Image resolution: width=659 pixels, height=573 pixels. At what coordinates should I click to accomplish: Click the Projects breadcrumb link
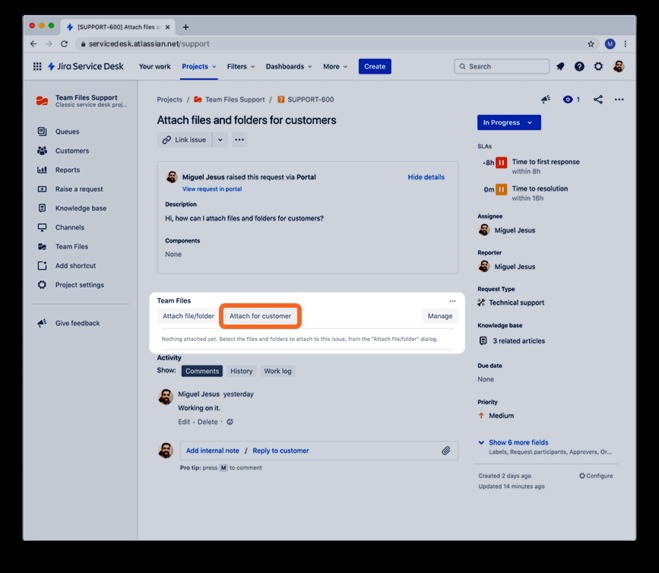pos(169,100)
